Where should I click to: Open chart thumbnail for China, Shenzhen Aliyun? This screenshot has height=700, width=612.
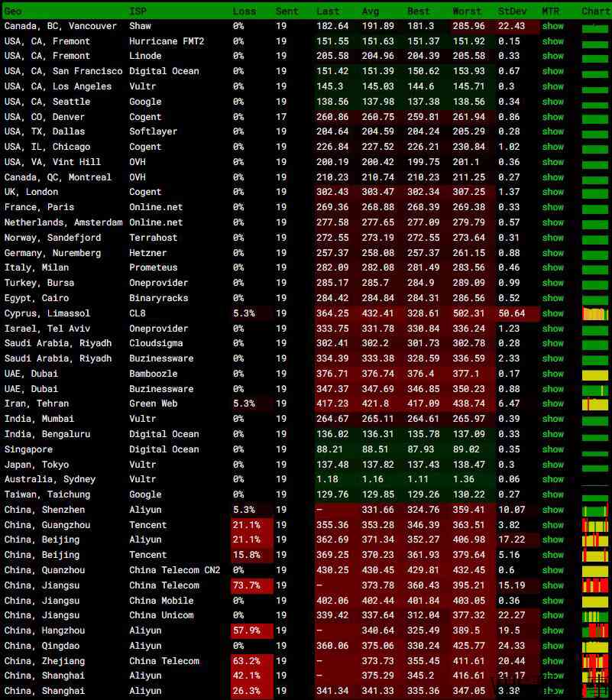click(595, 510)
